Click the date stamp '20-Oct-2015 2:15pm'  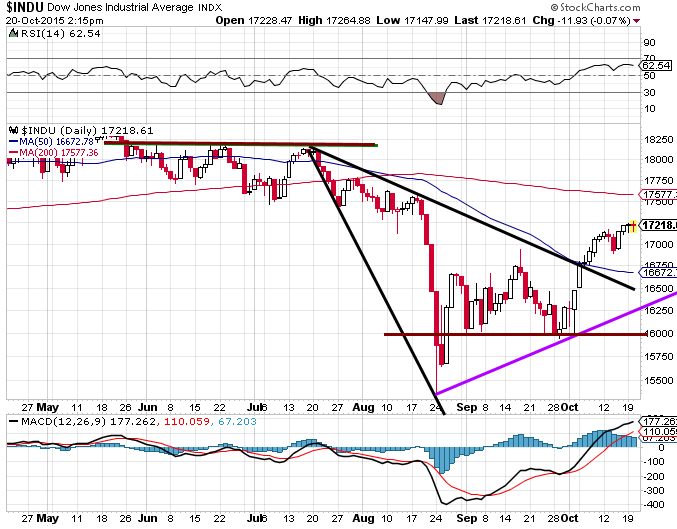tap(54, 20)
